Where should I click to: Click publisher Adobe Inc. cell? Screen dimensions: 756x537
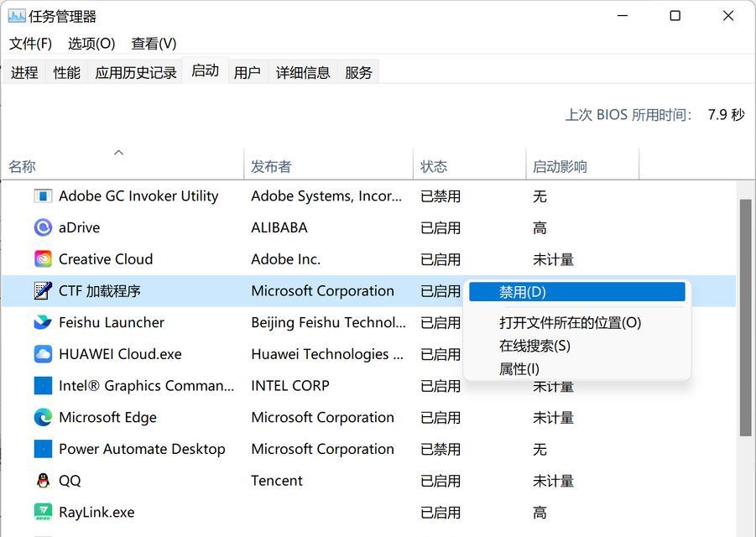[x=285, y=259]
